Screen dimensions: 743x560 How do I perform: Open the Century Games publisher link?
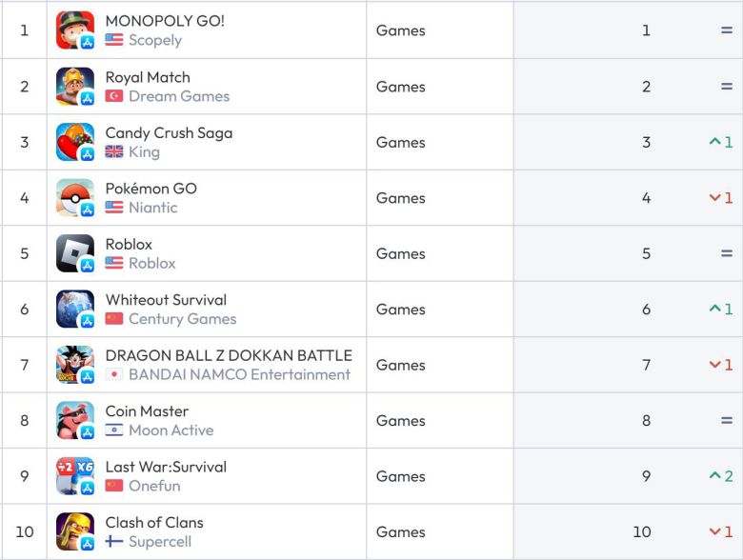click(x=182, y=319)
